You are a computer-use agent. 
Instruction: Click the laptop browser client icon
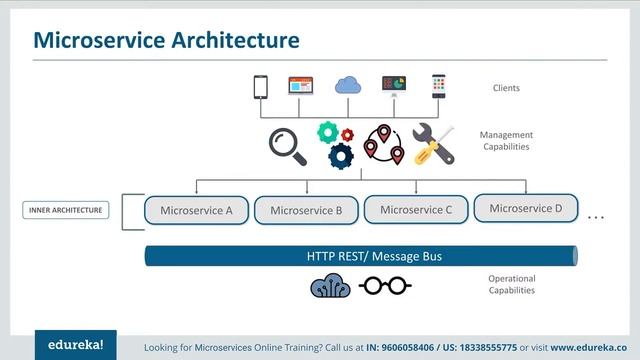[x=301, y=86]
